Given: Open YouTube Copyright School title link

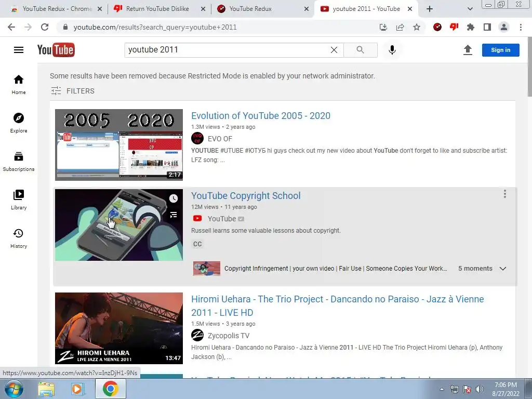Looking at the screenshot, I should pos(246,196).
